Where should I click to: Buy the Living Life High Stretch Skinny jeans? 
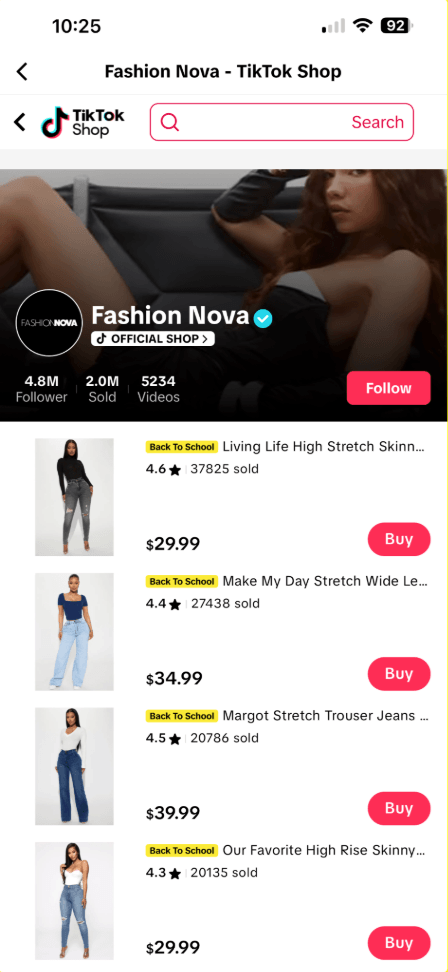[x=399, y=539]
